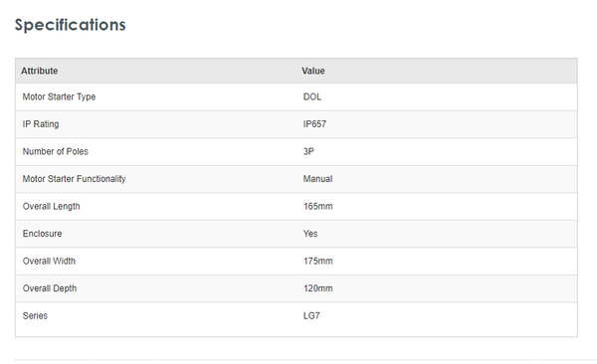
Task: Select the Attribute column header
Action: click(40, 71)
